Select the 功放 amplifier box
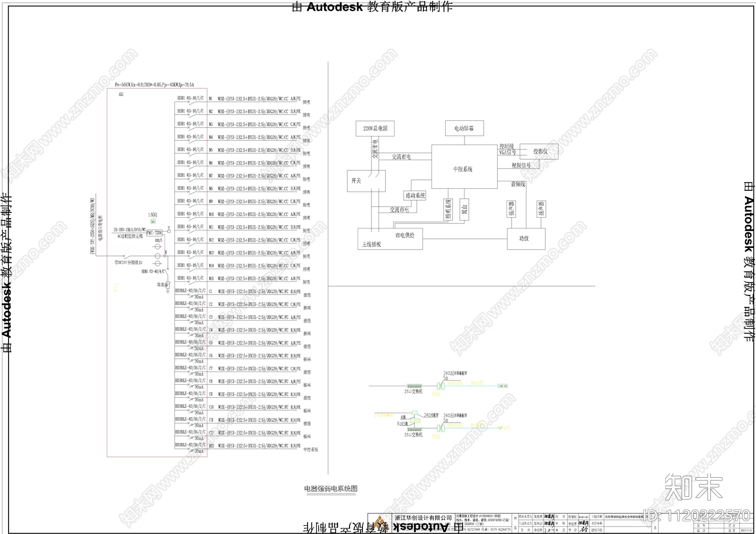The height and width of the screenshot is (534, 756). point(526,239)
